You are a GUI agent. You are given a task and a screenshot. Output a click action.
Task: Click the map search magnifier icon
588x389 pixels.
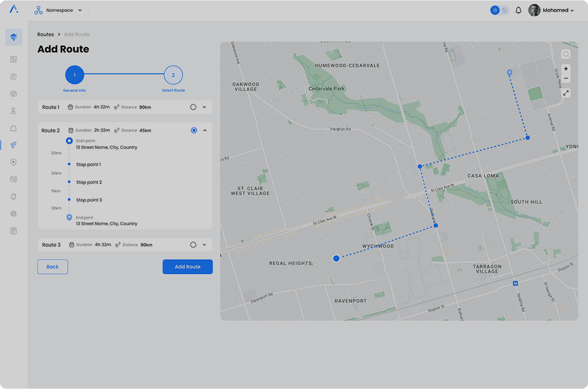click(x=566, y=54)
